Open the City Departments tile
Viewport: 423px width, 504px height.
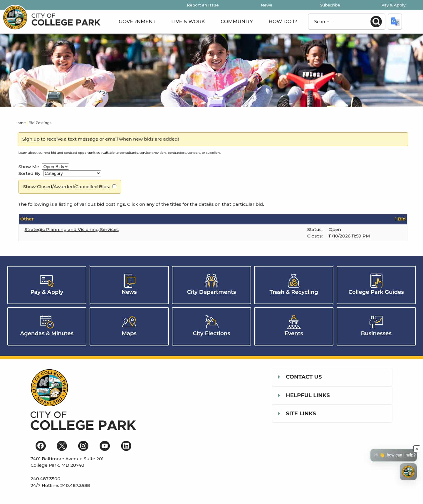click(211, 285)
